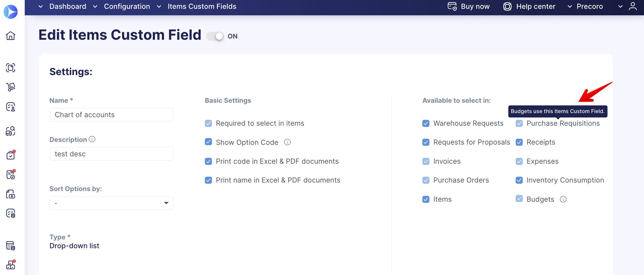Select the item scan icon in sidebar
The height and width of the screenshot is (275, 644).
11,68
